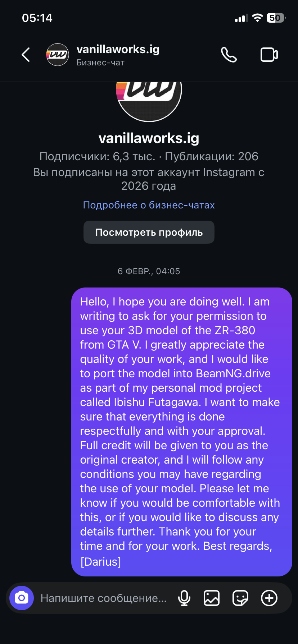Open the "Подробнее о бизнес-чатах" link

coord(149,205)
